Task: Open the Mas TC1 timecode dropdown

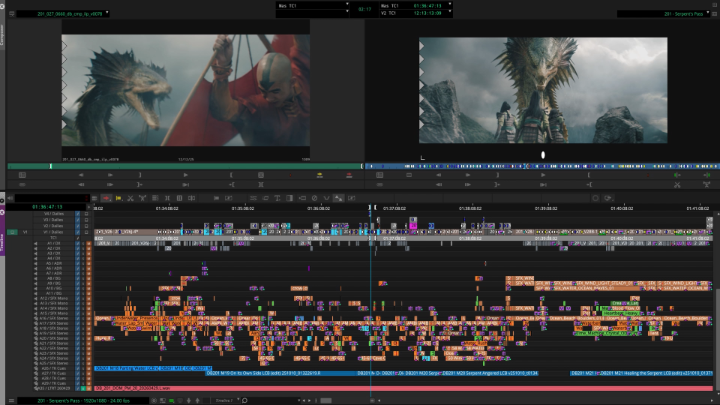Action: point(449,5)
